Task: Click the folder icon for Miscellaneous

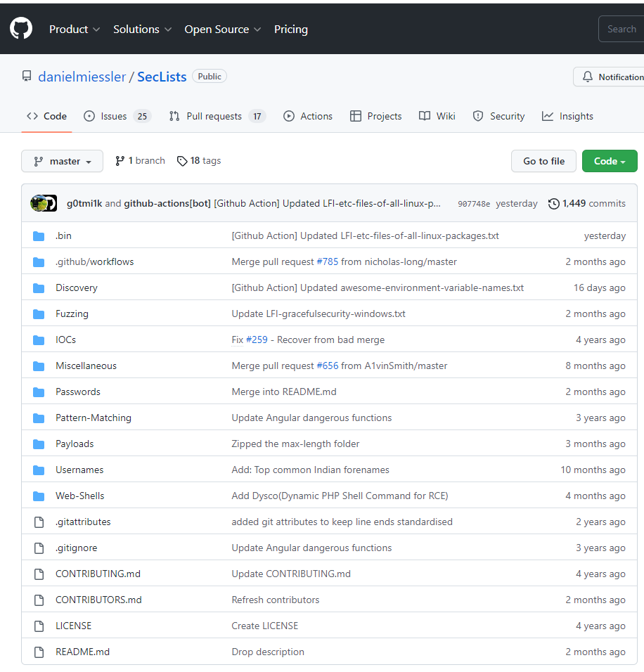Action: tap(39, 366)
